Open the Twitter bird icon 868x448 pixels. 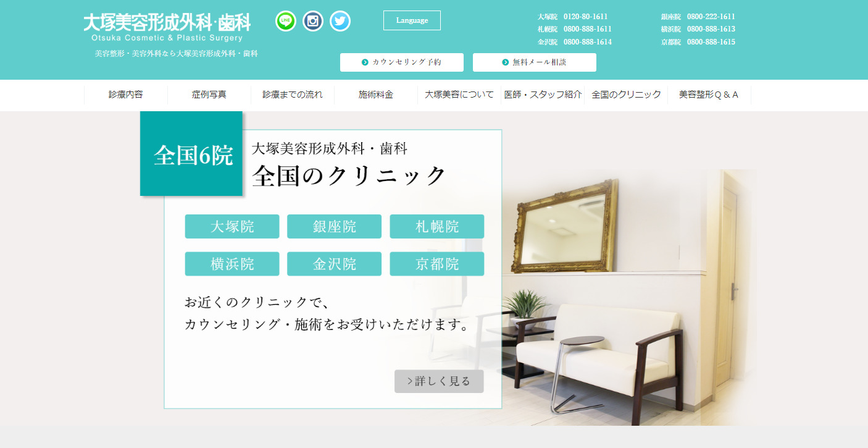pos(340,20)
